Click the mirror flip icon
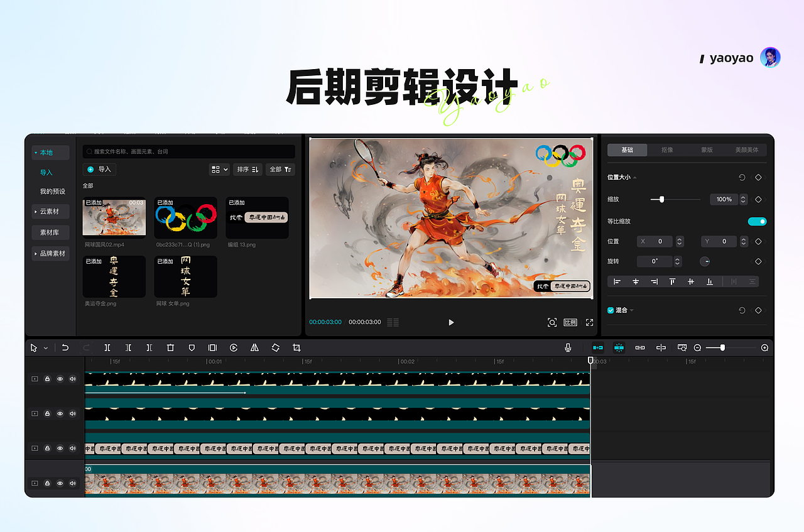804x532 pixels. [x=254, y=347]
